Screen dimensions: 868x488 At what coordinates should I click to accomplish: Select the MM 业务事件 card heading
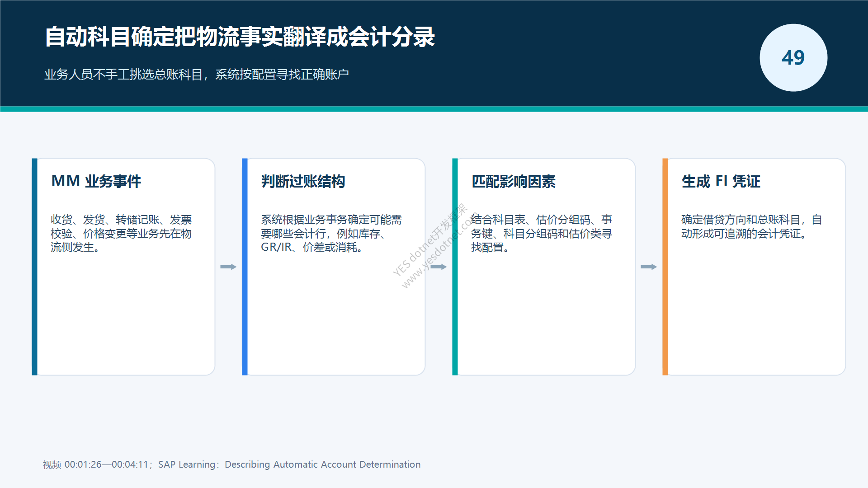pos(96,181)
